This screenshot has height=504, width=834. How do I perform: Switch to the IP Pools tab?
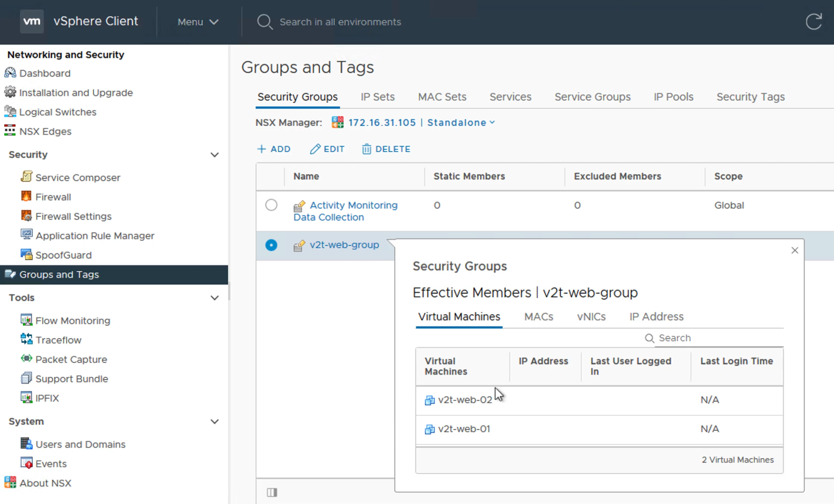pyautogui.click(x=673, y=97)
